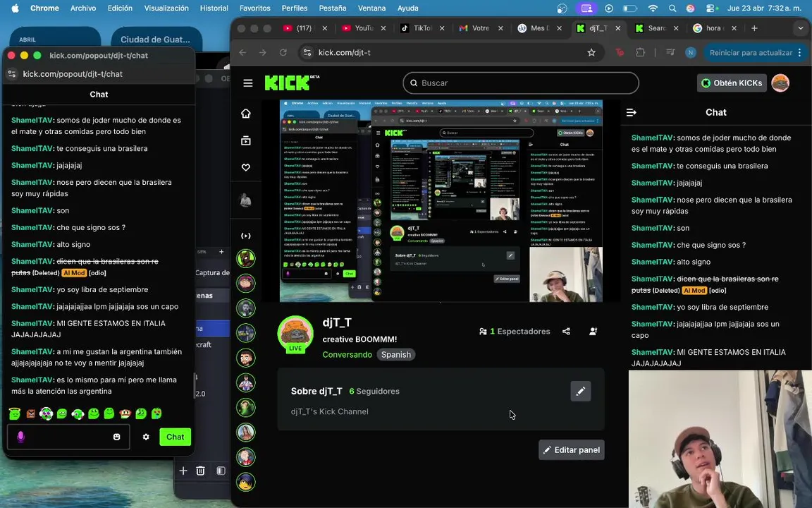Send message with green Chat button
Viewport: 812px width, 508px height.
175,437
